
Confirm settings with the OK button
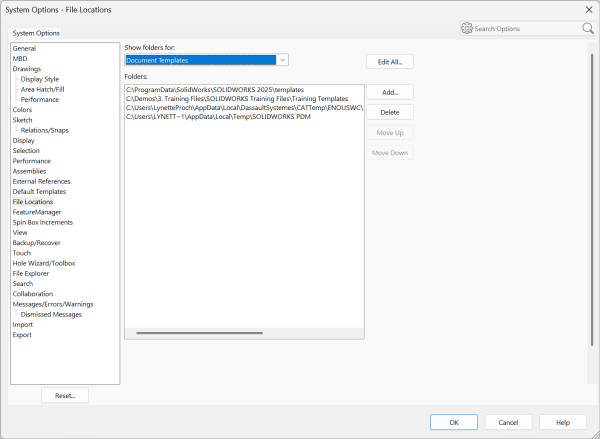(453, 422)
